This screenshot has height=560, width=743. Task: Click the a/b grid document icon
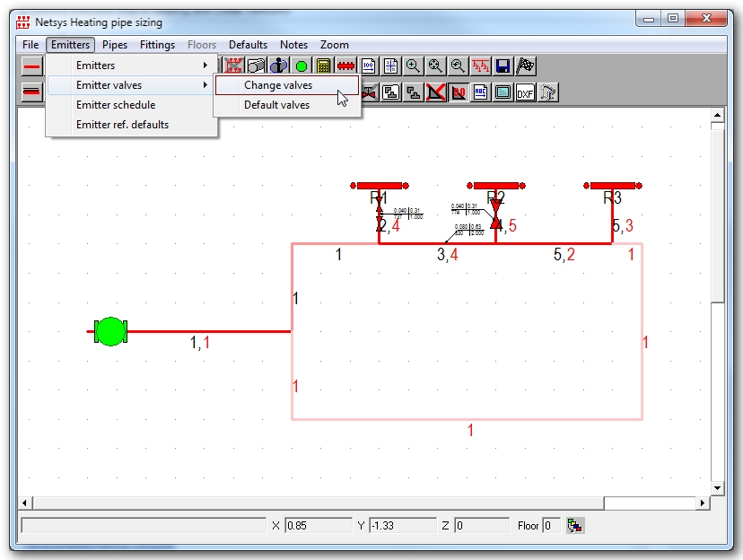point(390,66)
